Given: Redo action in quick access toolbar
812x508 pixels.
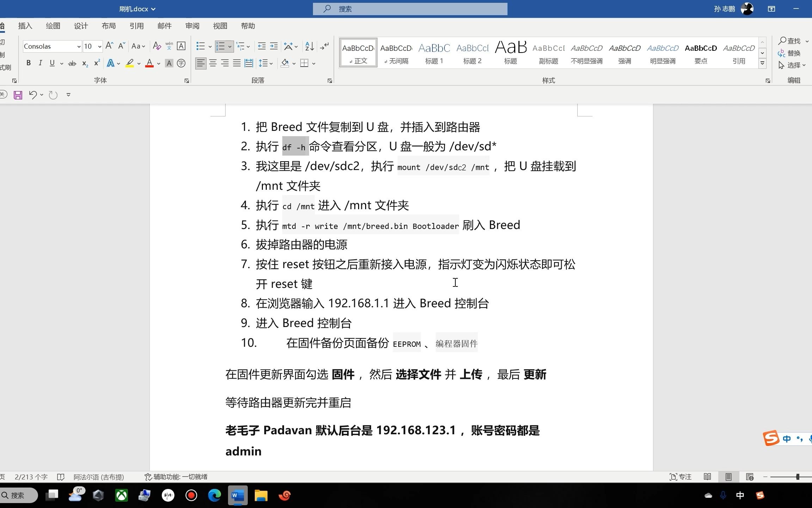Looking at the screenshot, I should coord(53,95).
